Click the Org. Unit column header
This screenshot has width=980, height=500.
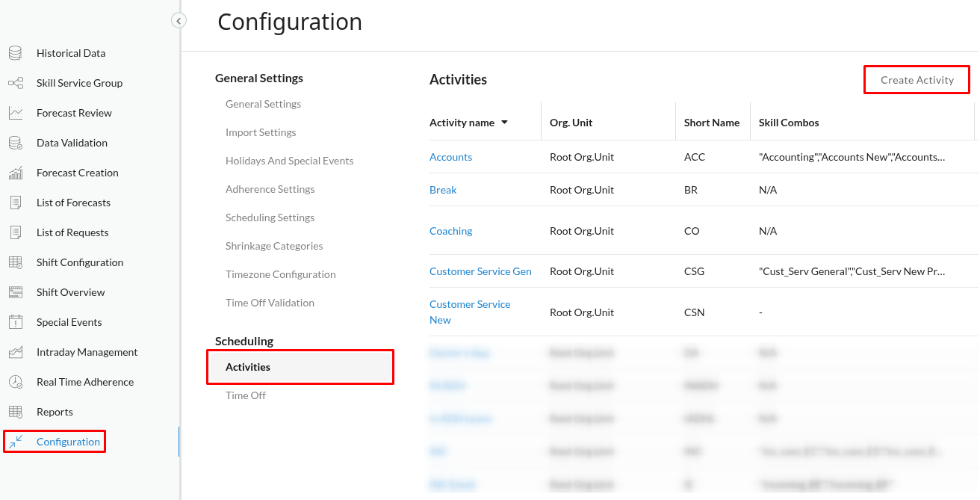tap(571, 123)
